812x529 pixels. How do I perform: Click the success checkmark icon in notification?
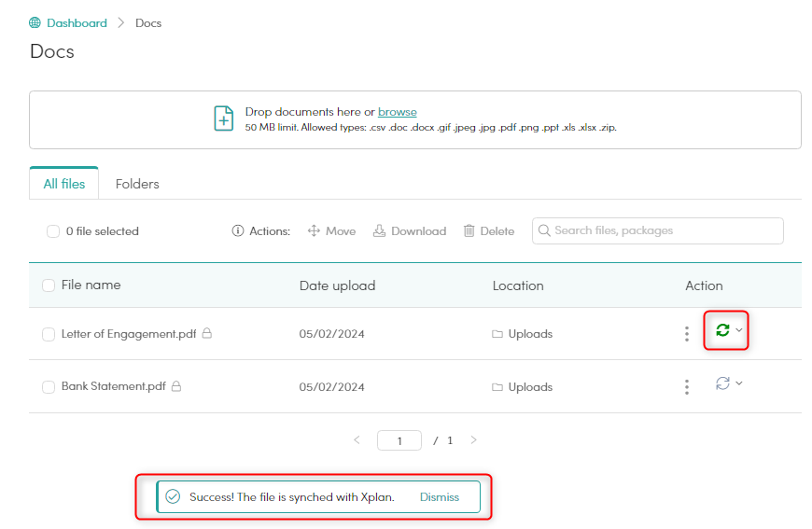pos(173,497)
